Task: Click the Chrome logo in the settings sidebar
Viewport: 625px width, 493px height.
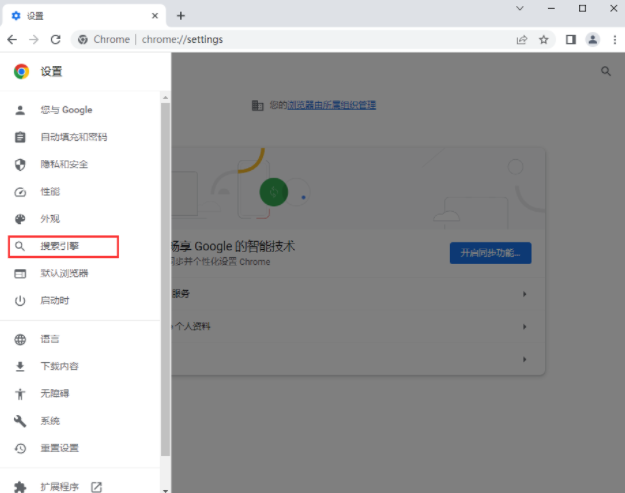Action: click(22, 71)
